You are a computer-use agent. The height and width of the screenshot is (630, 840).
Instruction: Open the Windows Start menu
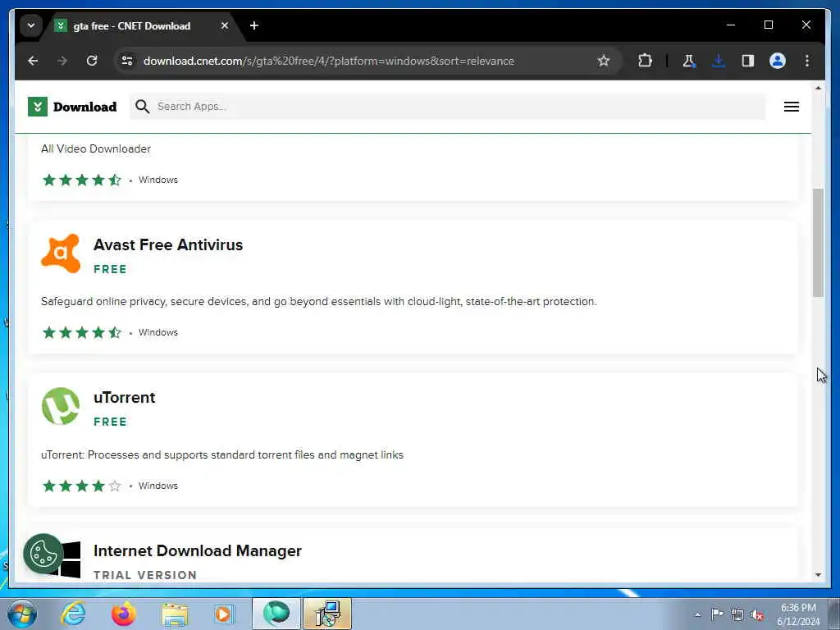[22, 614]
